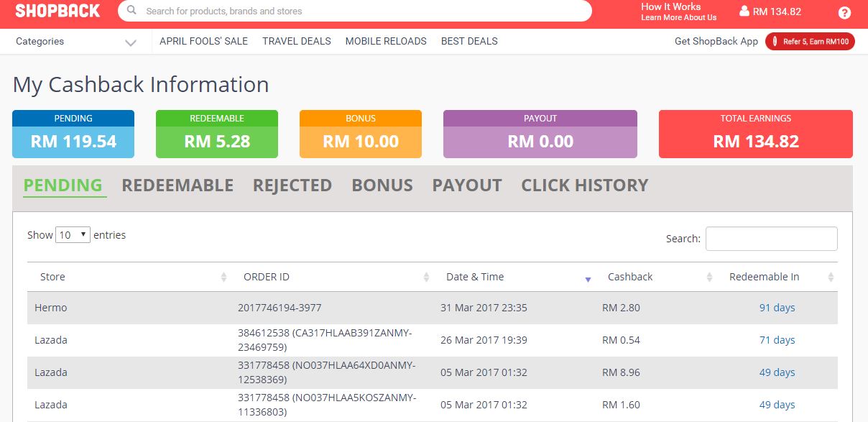Focus the product search bar
The height and width of the screenshot is (422, 868).
click(355, 12)
